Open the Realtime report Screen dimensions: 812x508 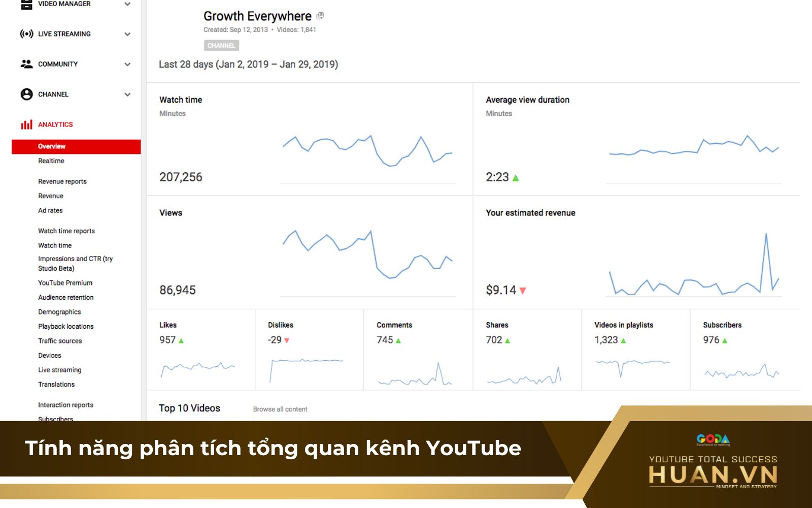(x=51, y=161)
